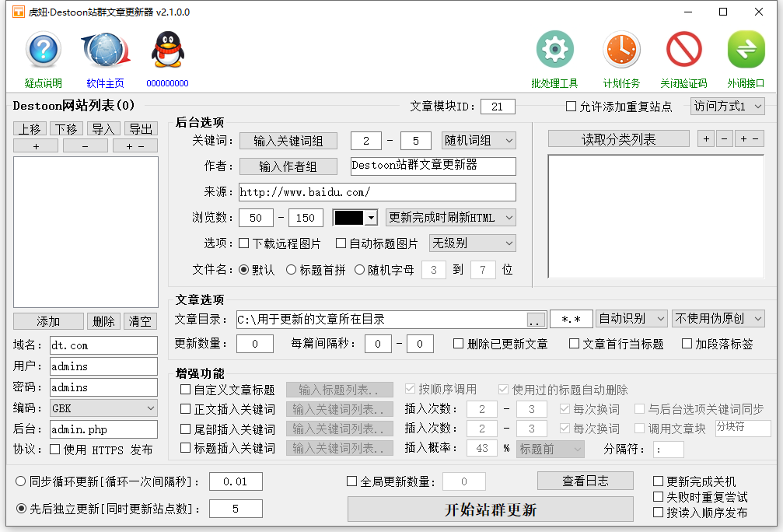Viewport: 783px width, 532px height.
Task: Click the 关闭验证码 prohibition icon
Action: click(x=683, y=50)
